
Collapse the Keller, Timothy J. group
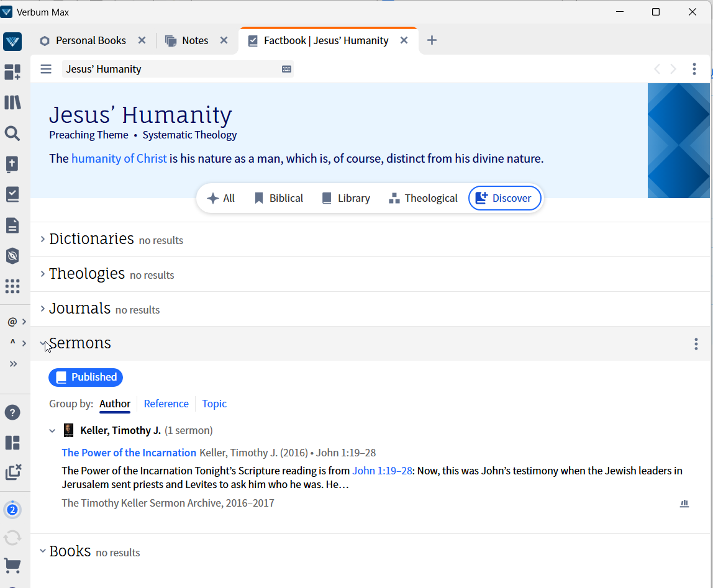click(x=52, y=431)
